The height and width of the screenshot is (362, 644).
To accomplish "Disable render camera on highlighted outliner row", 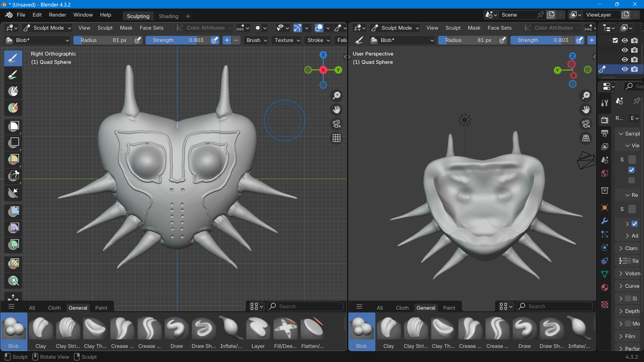I will pyautogui.click(x=634, y=69).
